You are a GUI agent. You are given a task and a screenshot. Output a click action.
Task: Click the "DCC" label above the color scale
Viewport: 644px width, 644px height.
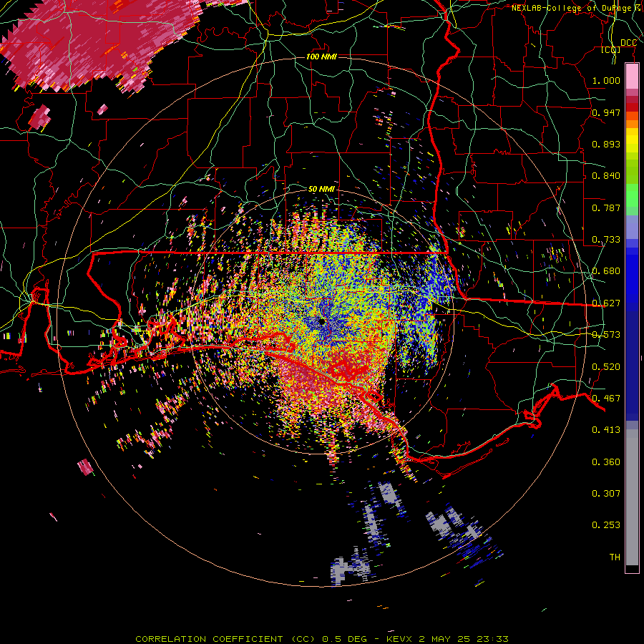(x=628, y=43)
